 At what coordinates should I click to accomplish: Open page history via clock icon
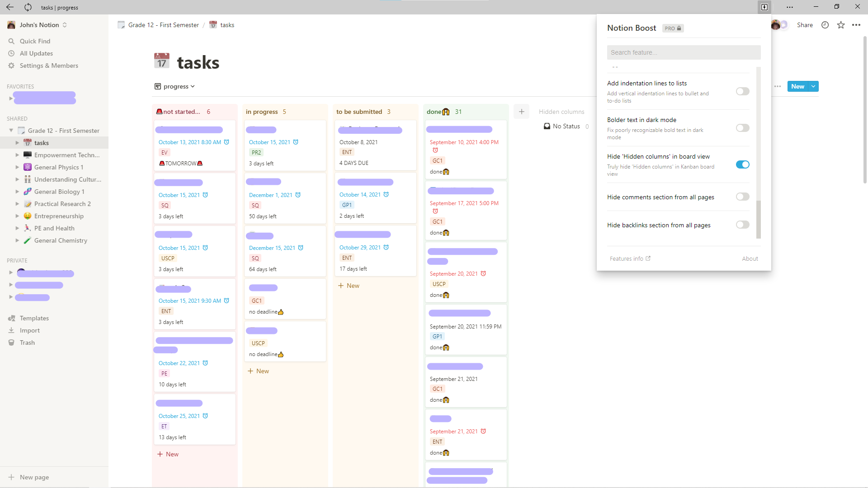coord(825,25)
